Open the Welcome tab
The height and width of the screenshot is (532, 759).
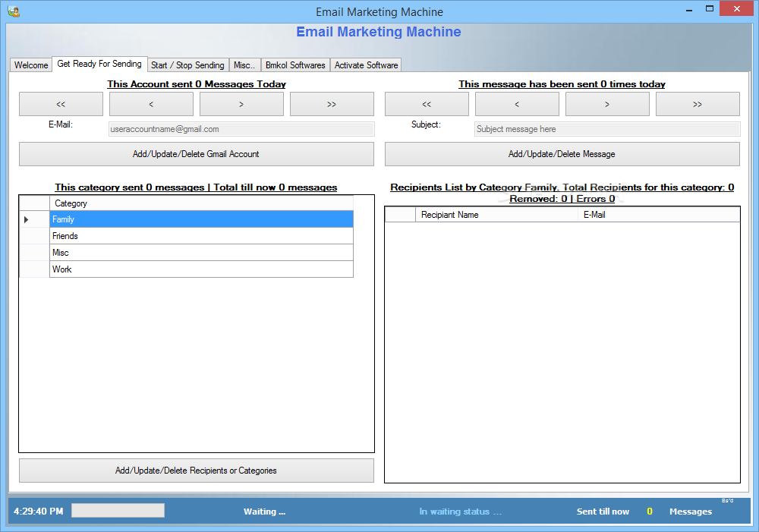(x=31, y=65)
